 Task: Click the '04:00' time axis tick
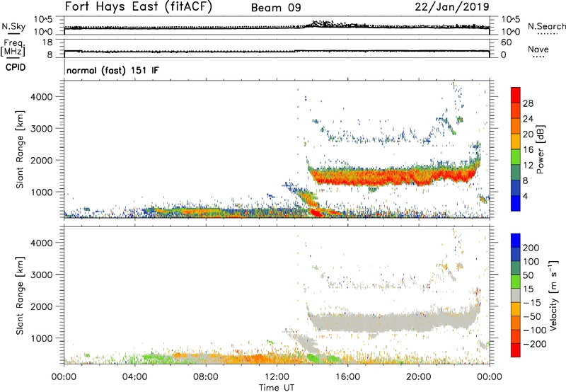click(134, 377)
